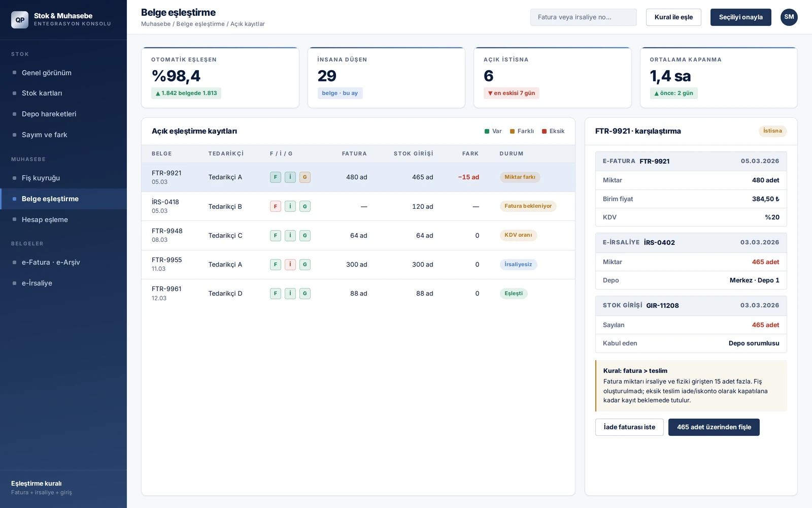Click the red İ badge in FTR-9955 row
The width and height of the screenshot is (812, 508).
pos(290,265)
